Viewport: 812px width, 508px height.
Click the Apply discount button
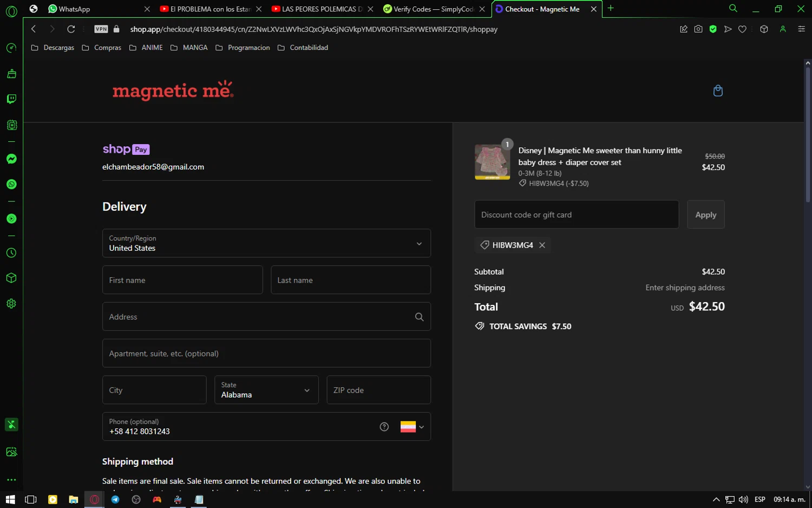point(706,214)
